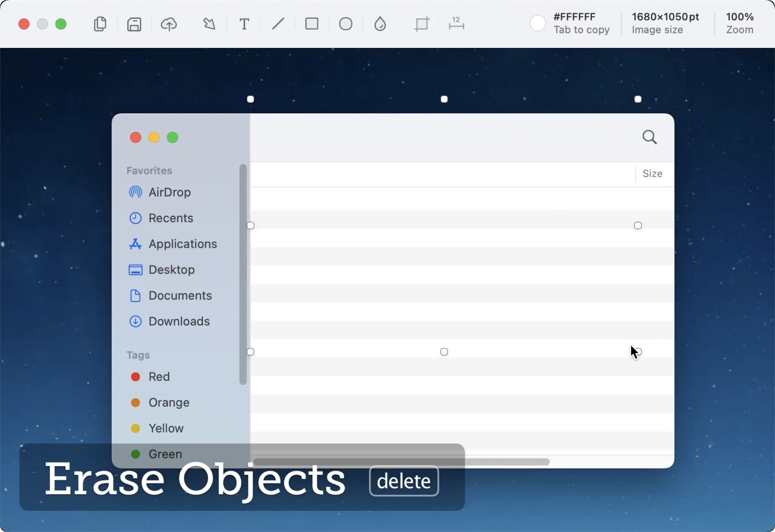The width and height of the screenshot is (775, 532).
Task: Click the magnifier search icon in Finder
Action: (x=649, y=137)
